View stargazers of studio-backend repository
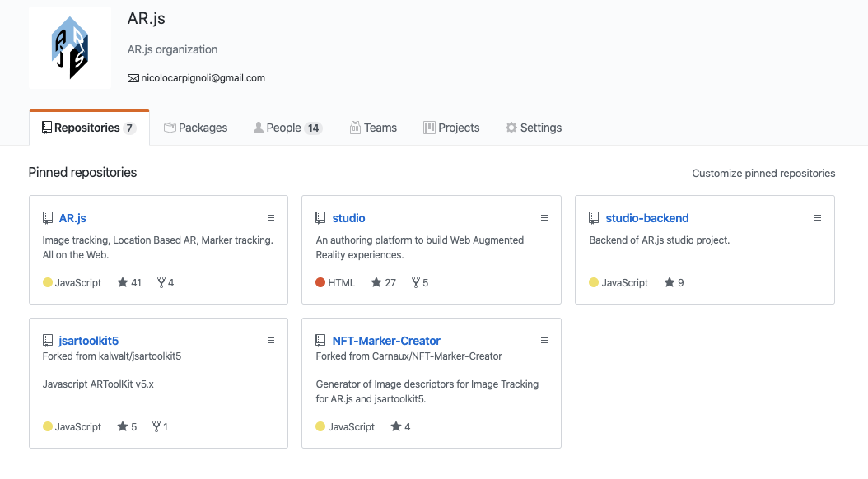 (x=674, y=283)
